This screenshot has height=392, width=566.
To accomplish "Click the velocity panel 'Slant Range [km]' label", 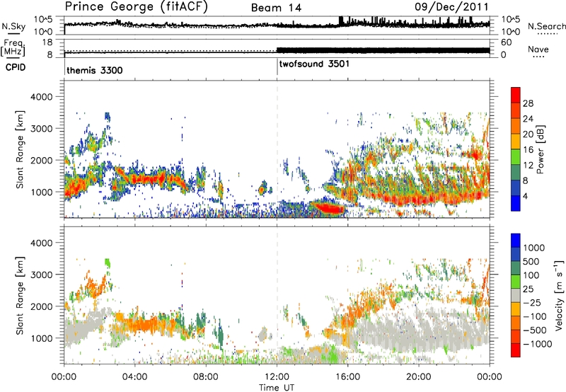I will pos(20,296).
